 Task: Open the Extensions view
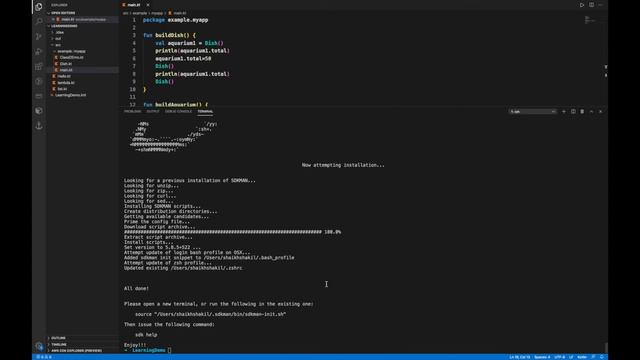click(39, 66)
